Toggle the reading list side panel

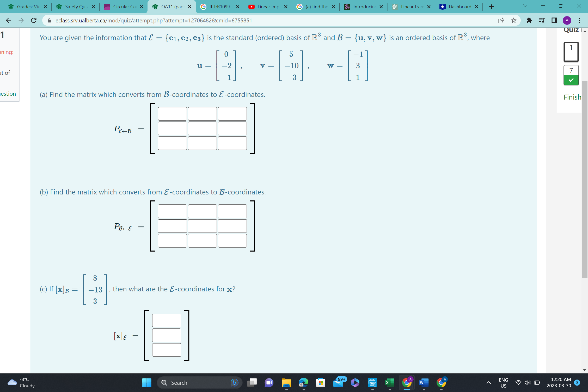(541, 20)
